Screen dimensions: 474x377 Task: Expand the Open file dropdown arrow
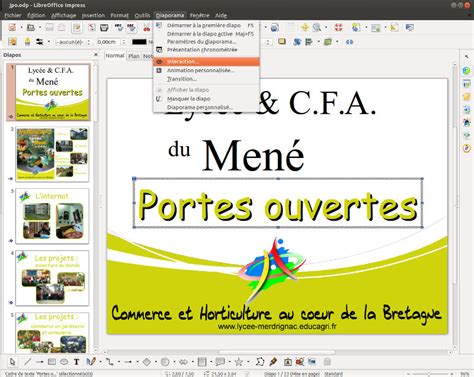click(40, 28)
